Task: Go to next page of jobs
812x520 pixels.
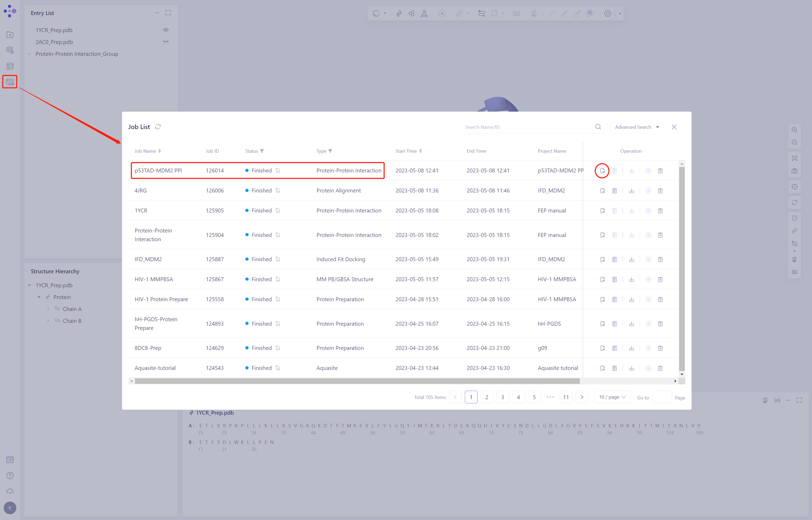Action: click(582, 397)
